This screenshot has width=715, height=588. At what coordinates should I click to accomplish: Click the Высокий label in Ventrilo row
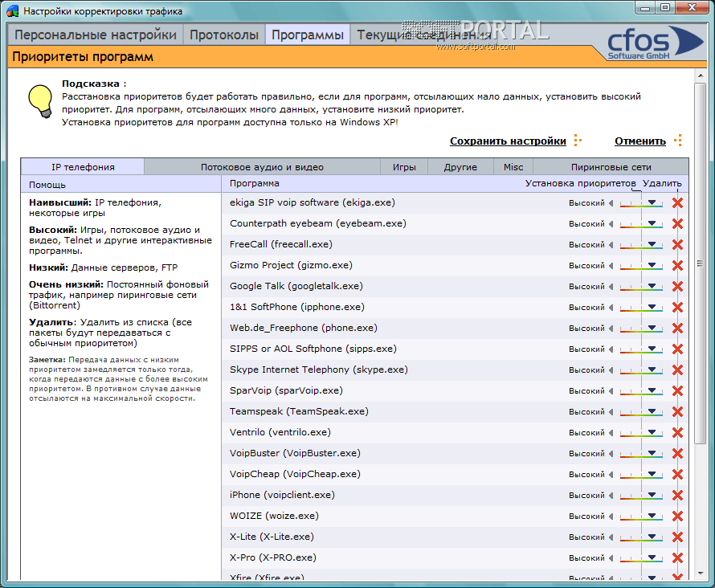point(586,433)
